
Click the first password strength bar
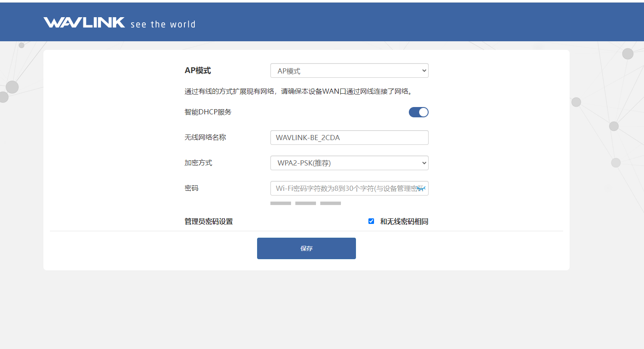coord(280,203)
